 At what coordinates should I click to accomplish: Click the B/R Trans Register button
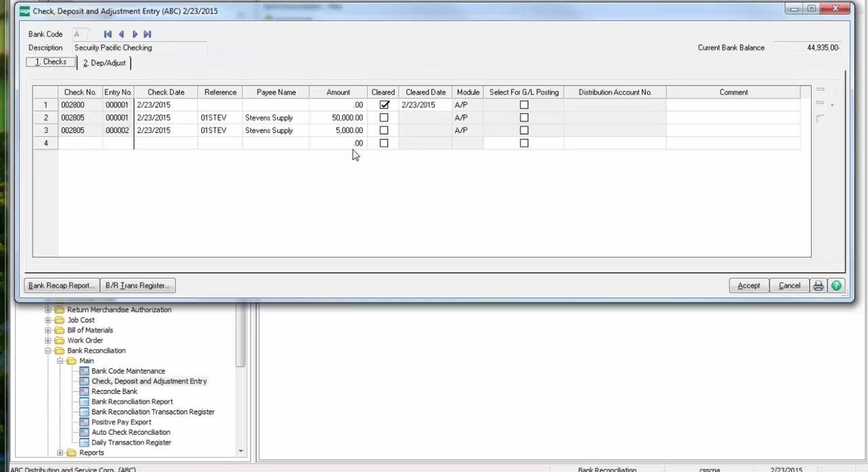tap(138, 286)
